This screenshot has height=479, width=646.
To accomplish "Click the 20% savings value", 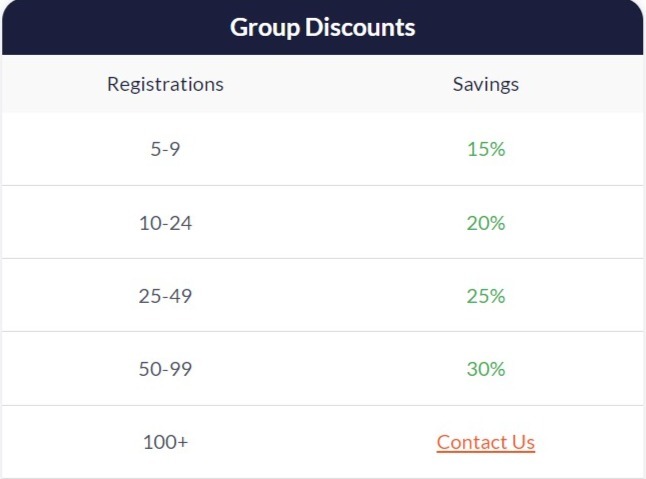I will pos(486,223).
